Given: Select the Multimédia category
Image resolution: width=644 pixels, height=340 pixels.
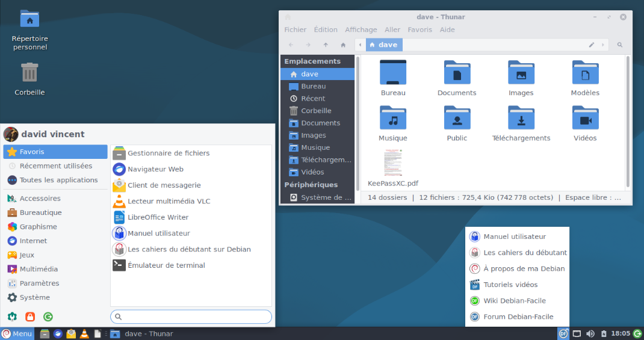Looking at the screenshot, I should 55,269.
